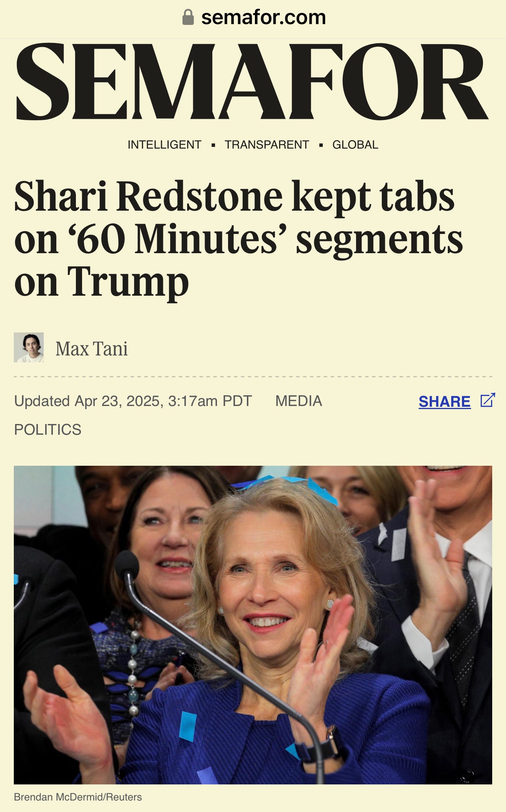
Task: Click the Updated Apr 23, 2025 timestamp
Action: [x=133, y=401]
